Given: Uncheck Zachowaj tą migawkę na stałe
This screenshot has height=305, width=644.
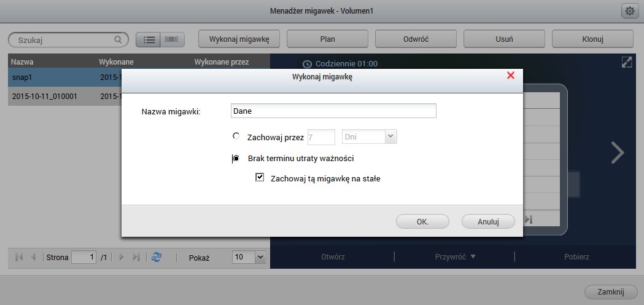Looking at the screenshot, I should pyautogui.click(x=260, y=178).
